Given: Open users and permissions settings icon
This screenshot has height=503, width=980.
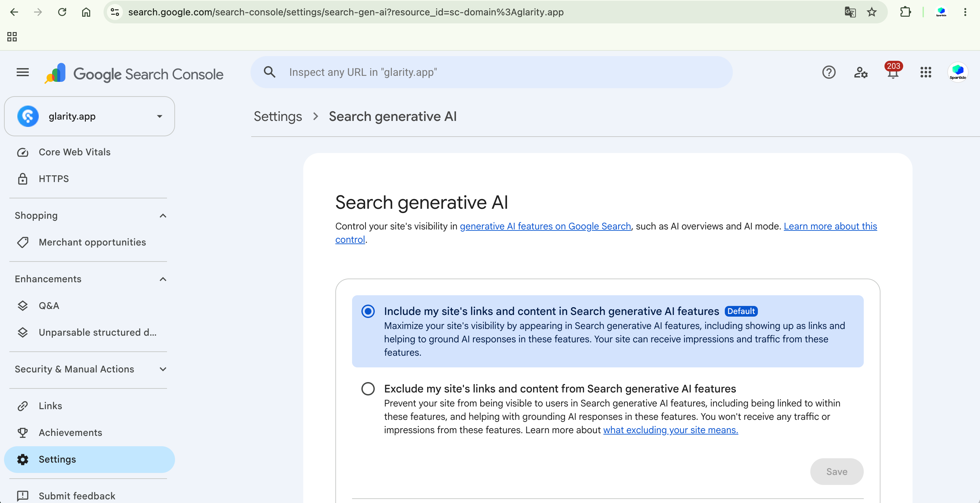Looking at the screenshot, I should pyautogui.click(x=860, y=72).
